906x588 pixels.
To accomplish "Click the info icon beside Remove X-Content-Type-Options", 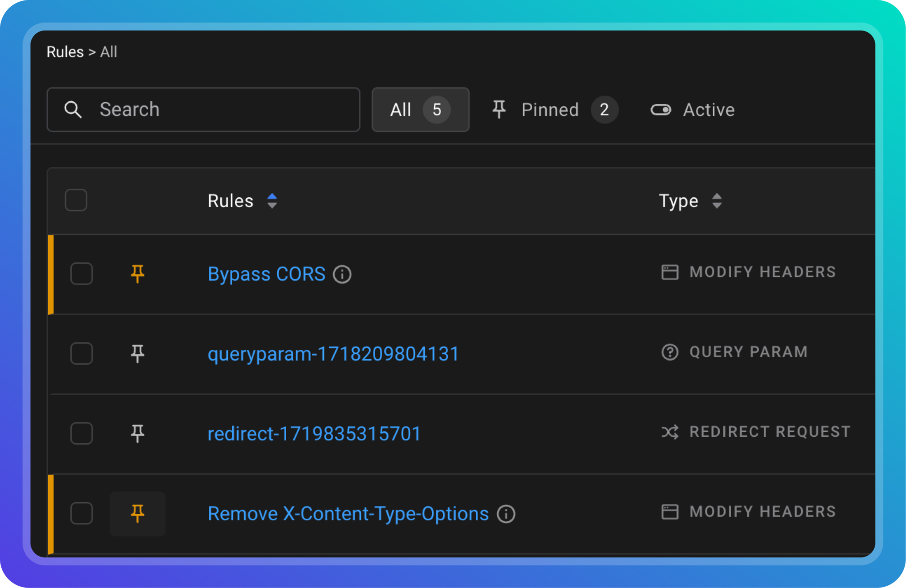I will point(505,514).
